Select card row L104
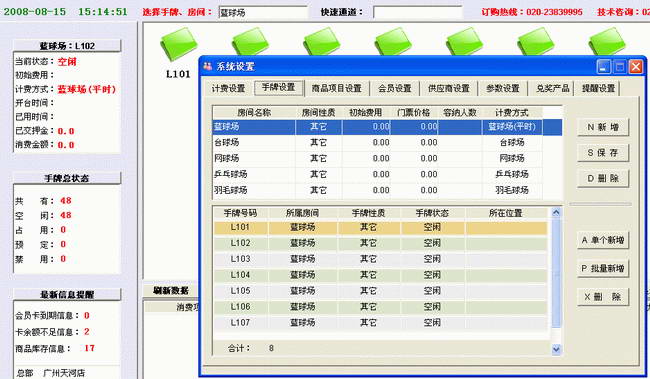Screen dimensions: 650x379 coord(381,275)
